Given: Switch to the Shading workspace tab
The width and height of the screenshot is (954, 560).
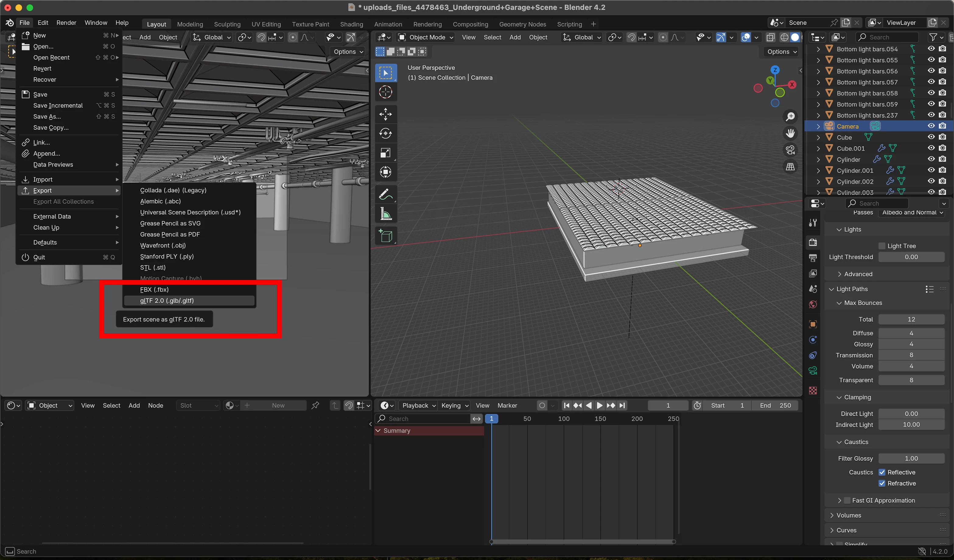Looking at the screenshot, I should pos(351,24).
